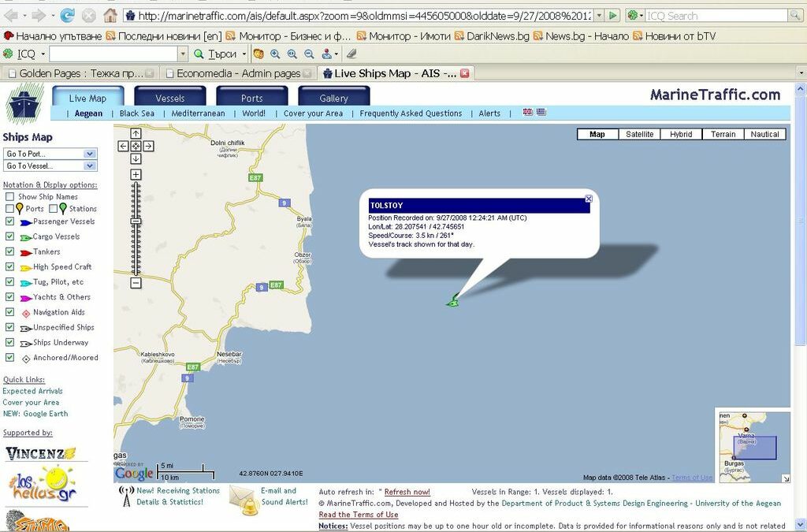
Task: Stop page loading icon in browser toolbar
Action: click(89, 16)
